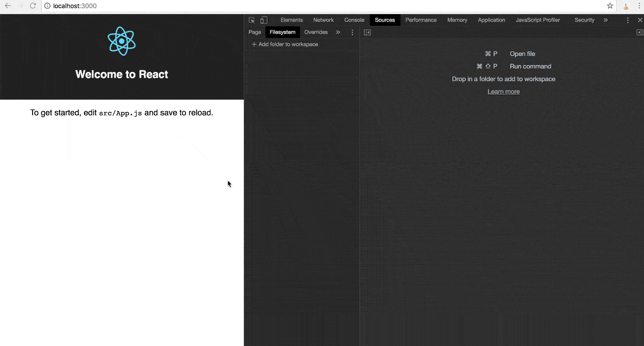
Task: Click Add folder to workspace
Action: [285, 45]
